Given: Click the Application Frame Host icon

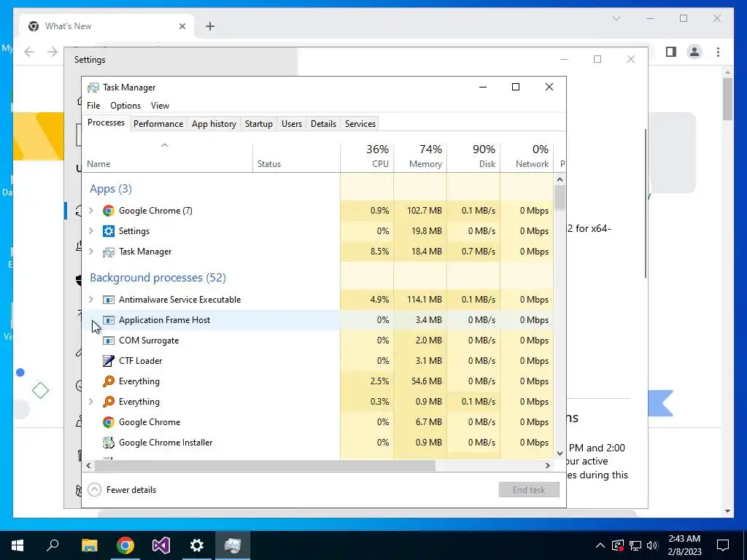Looking at the screenshot, I should click(109, 320).
